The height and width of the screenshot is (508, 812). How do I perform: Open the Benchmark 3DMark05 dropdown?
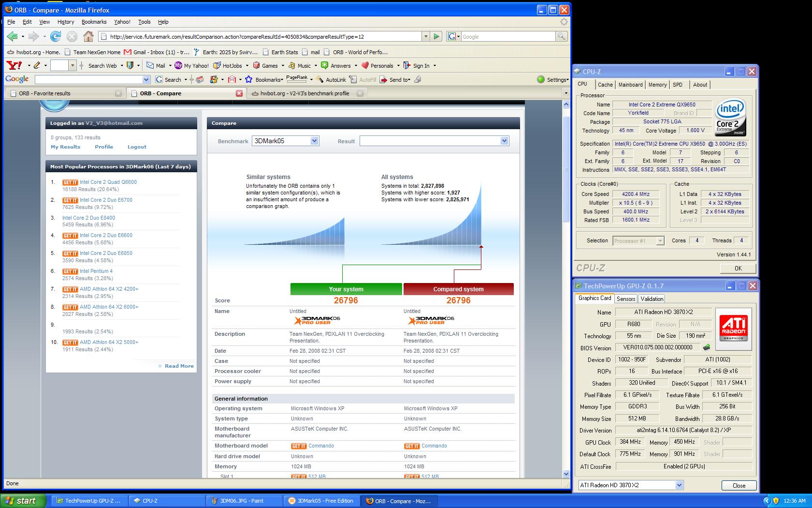[314, 141]
